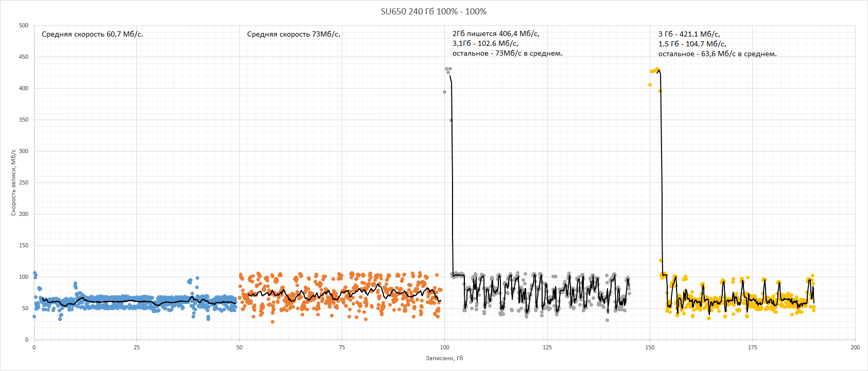Screen dimensions: 868x371
Task: Select text "остальное - 63,6 Мб/с в среднем."
Action: click(x=718, y=54)
